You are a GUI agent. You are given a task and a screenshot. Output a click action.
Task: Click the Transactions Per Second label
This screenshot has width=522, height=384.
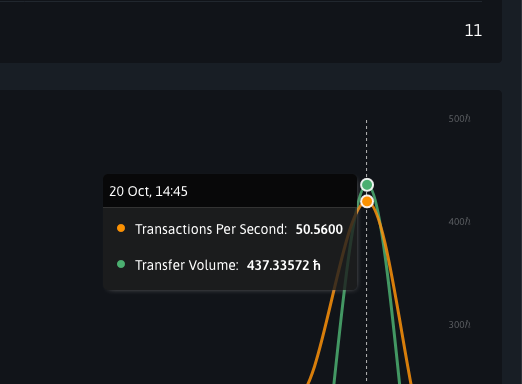[x=211, y=229]
